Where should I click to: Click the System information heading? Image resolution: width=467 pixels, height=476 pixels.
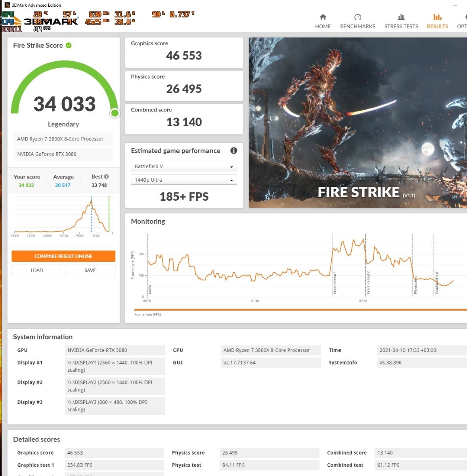click(x=43, y=337)
